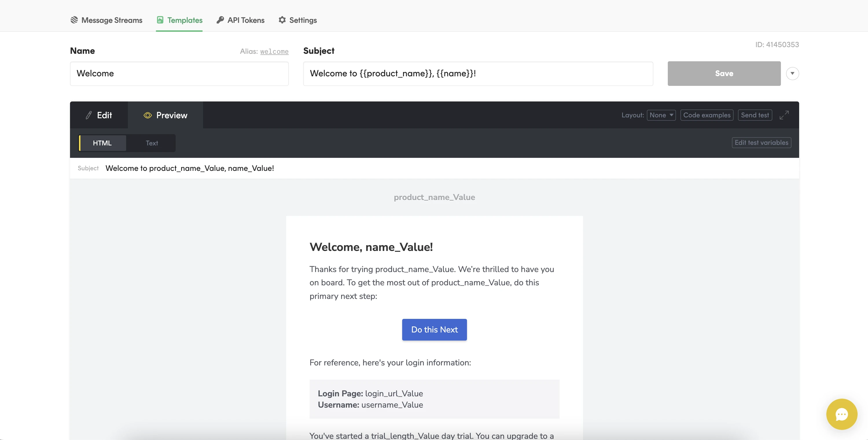
Task: Click the Send test button
Action: pos(755,115)
